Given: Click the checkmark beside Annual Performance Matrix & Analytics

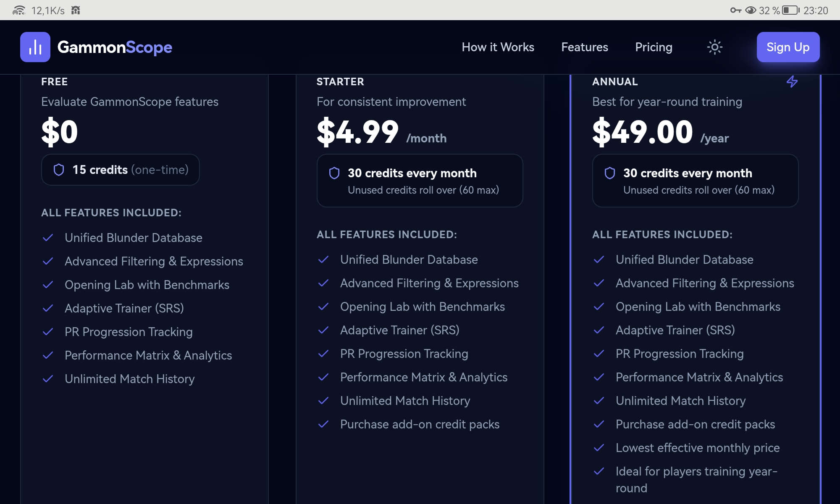Looking at the screenshot, I should 599,377.
